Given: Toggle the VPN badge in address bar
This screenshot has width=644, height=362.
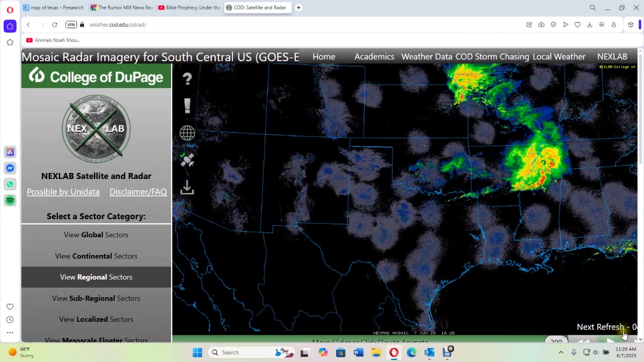Looking at the screenshot, I should [71, 25].
